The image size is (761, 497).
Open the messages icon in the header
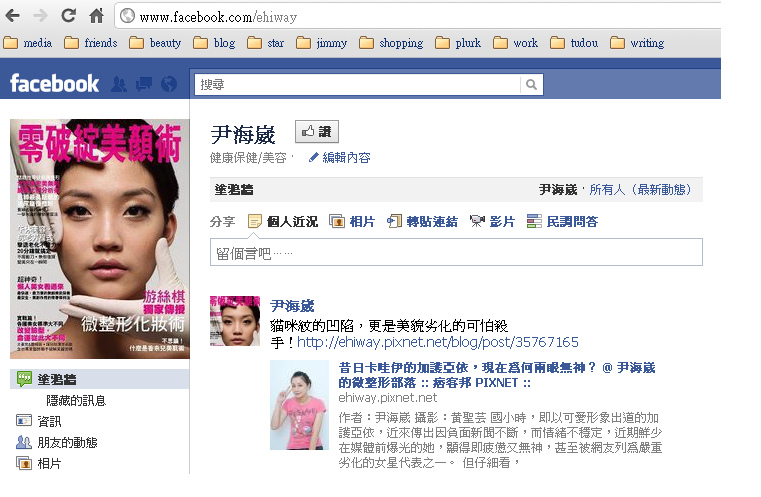point(144,84)
